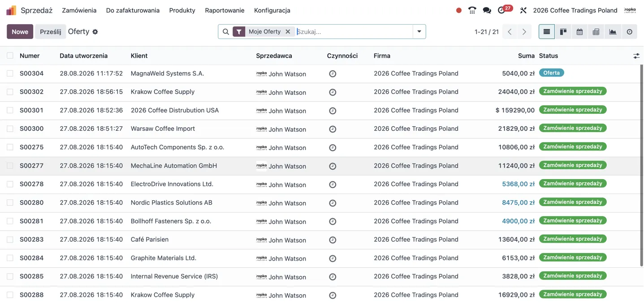Switch to list view
This screenshot has width=644, height=304.
point(547,32)
